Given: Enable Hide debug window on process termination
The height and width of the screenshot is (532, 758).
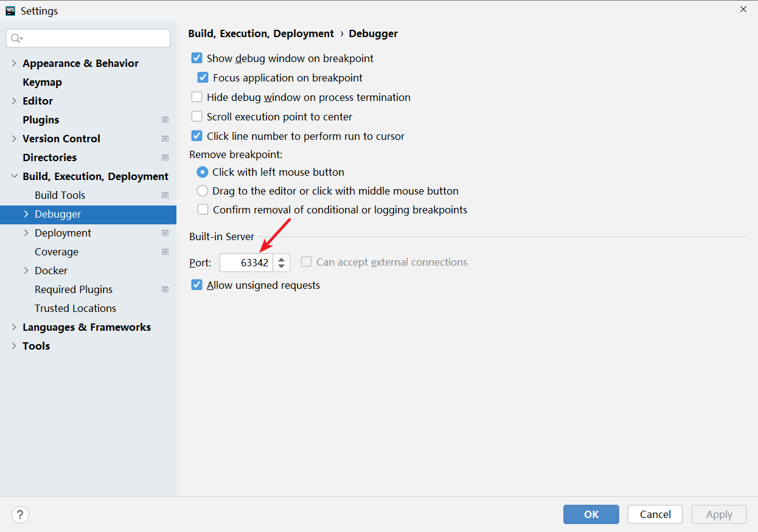Looking at the screenshot, I should pos(197,97).
